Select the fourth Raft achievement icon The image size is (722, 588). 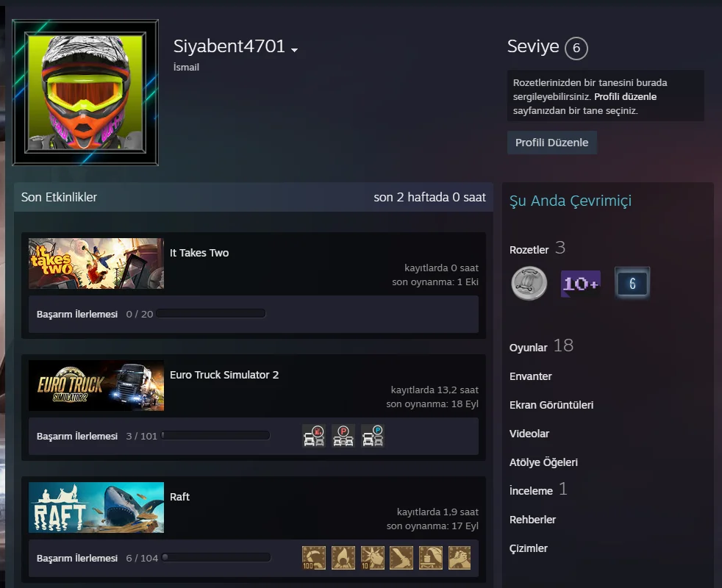click(401, 558)
